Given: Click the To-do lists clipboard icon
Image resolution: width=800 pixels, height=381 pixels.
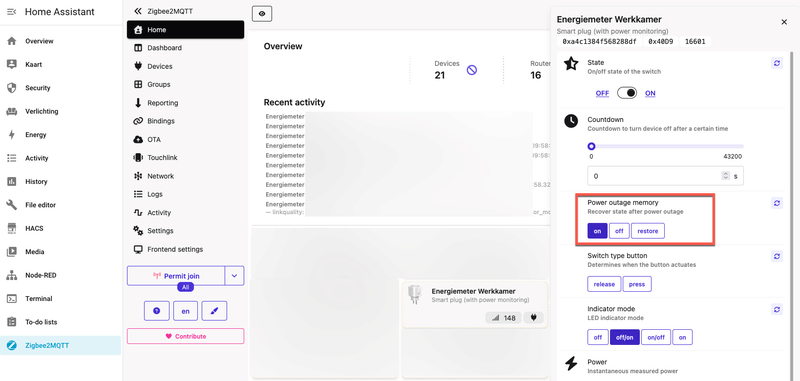Looking at the screenshot, I should 11,322.
